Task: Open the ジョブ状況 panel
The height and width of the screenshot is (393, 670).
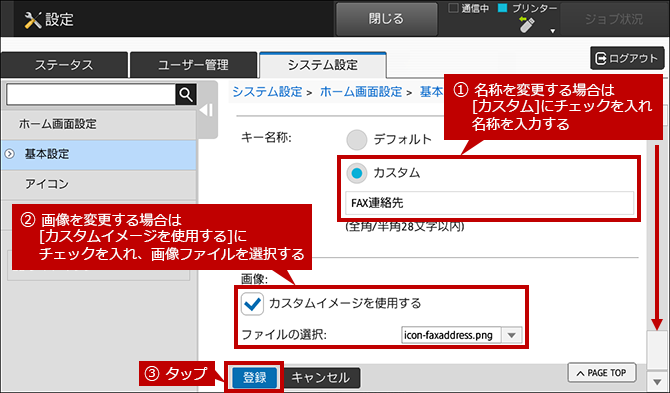Action: pyautogui.click(x=614, y=19)
